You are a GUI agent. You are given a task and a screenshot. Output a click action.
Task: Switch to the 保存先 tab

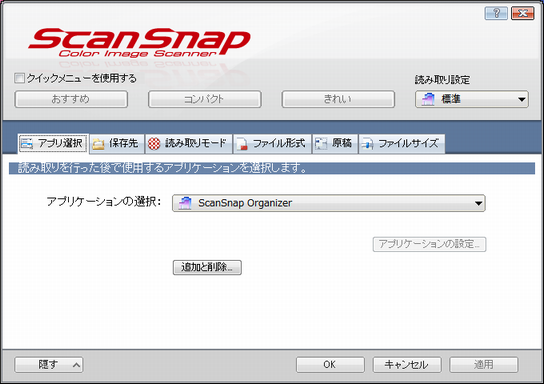tap(117, 144)
